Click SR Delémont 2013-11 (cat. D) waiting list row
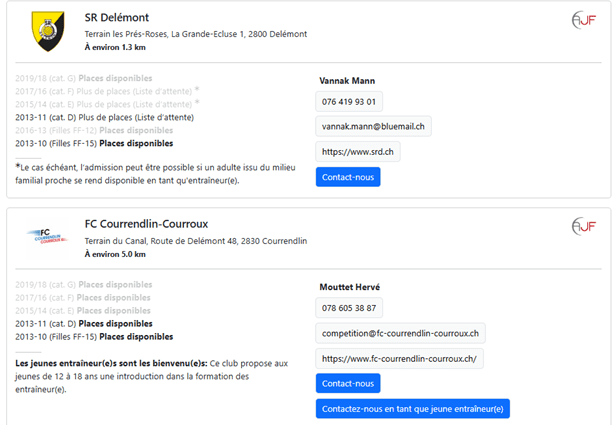Viewport: 613px width, 425px height. coord(104,117)
